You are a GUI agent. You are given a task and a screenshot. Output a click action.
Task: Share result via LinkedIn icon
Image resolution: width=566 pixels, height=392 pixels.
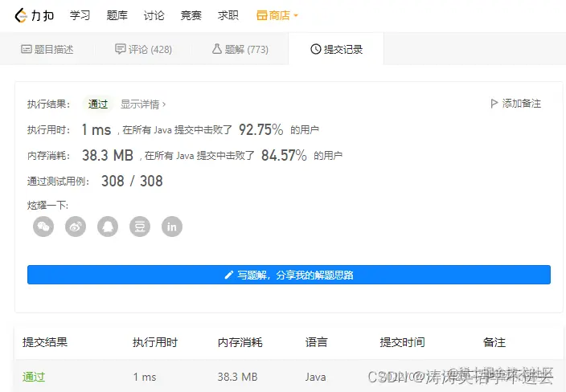coord(172,227)
